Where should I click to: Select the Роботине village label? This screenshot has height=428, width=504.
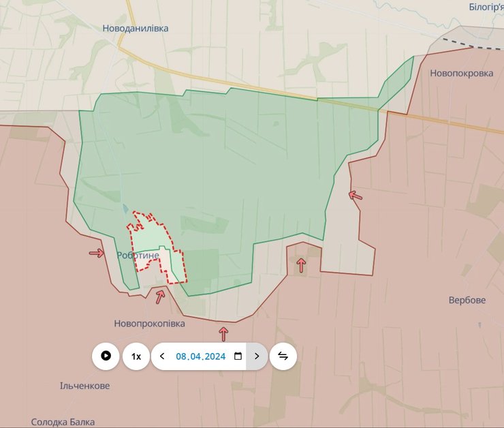point(138,255)
